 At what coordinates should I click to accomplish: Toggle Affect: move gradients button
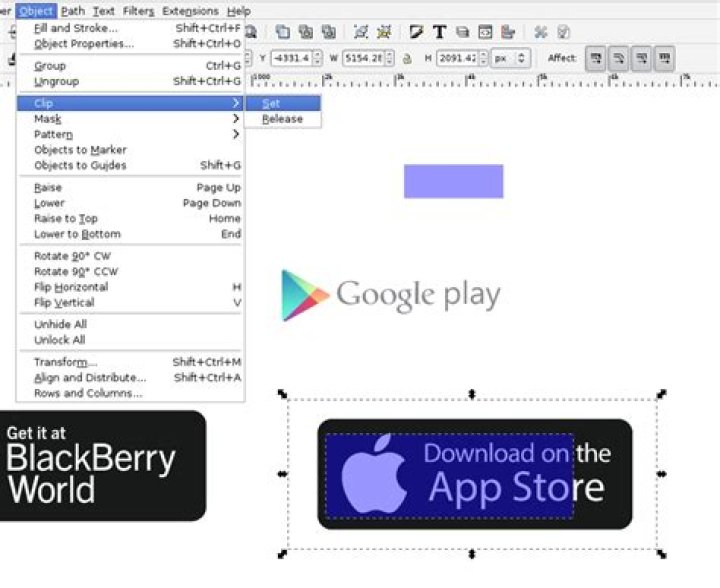click(641, 58)
